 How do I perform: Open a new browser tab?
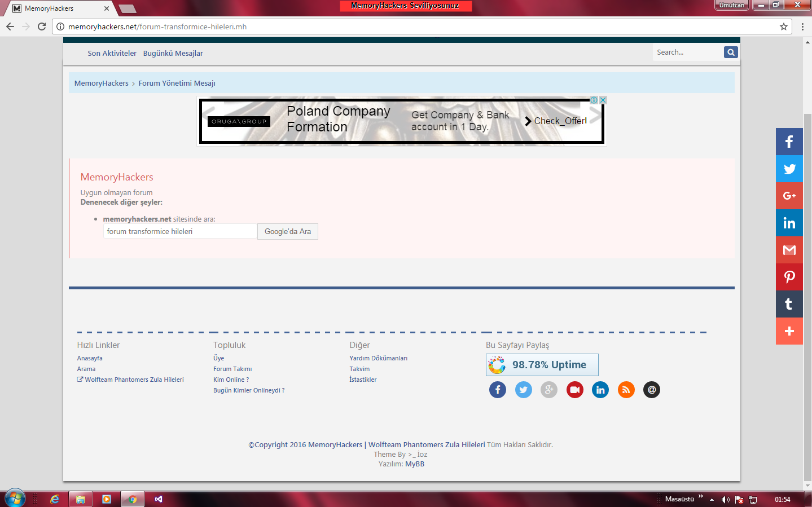(x=128, y=8)
